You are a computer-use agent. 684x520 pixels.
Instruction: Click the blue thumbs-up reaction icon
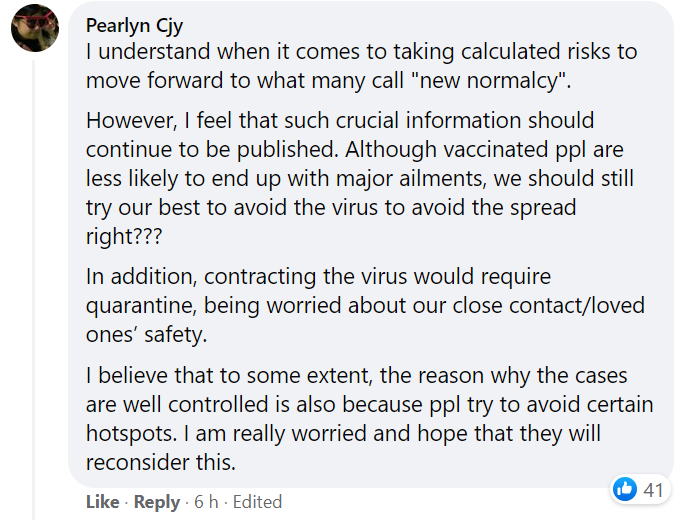625,489
